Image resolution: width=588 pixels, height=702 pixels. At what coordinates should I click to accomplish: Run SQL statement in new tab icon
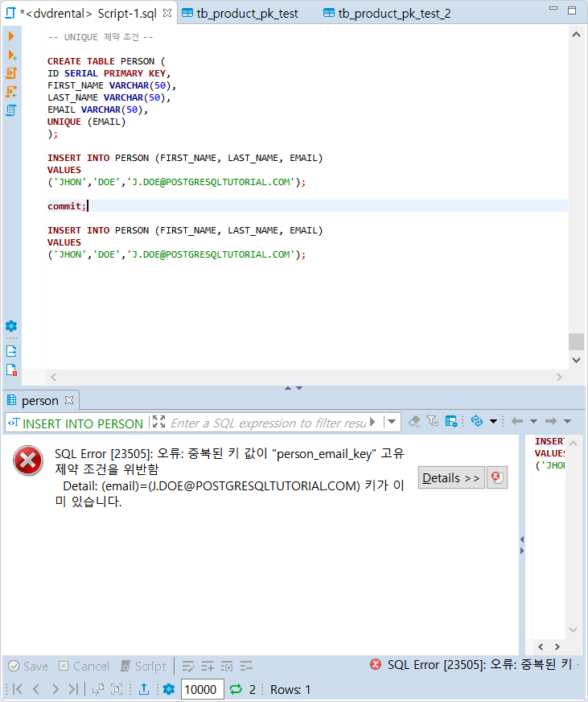[x=11, y=55]
